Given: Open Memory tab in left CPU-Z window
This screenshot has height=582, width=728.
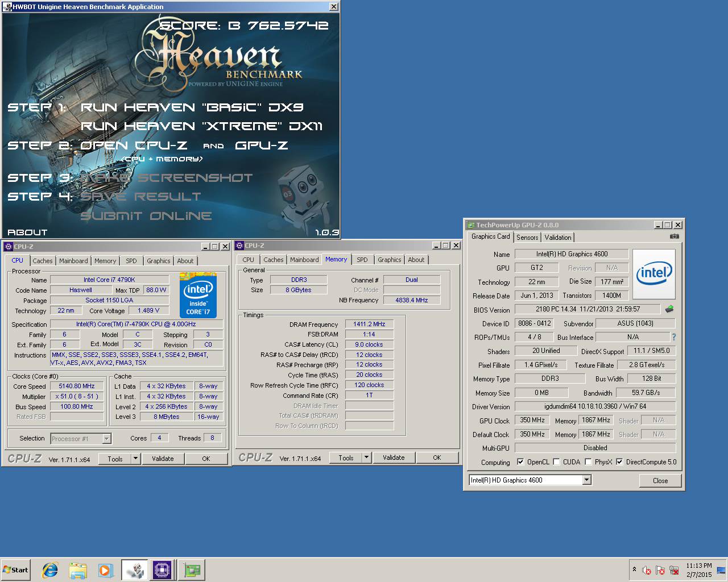Looking at the screenshot, I should pos(105,261).
